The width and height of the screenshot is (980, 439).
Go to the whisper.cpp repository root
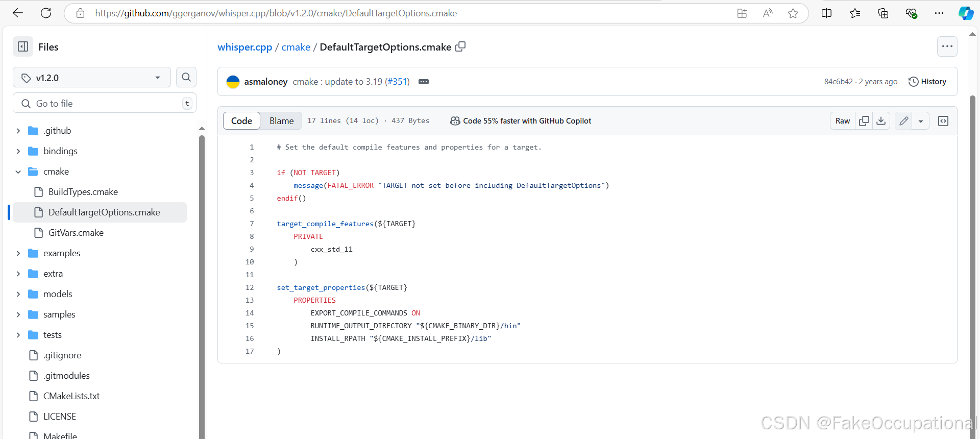pyautogui.click(x=245, y=47)
